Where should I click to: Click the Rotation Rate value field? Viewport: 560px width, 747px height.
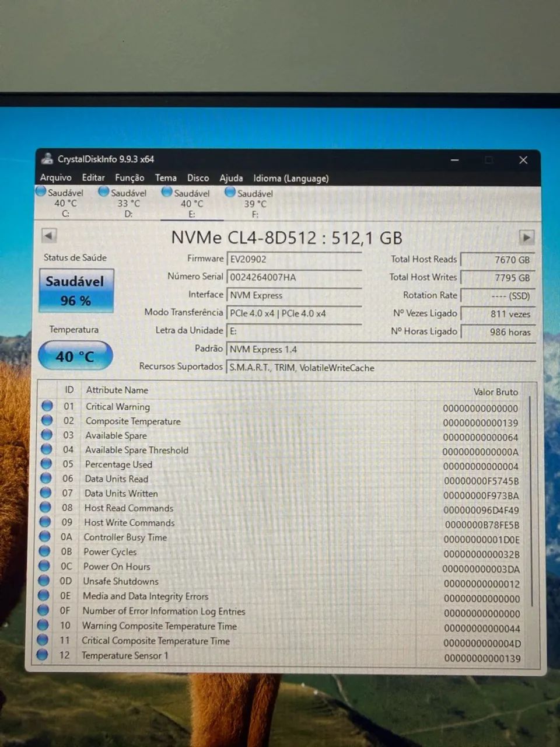point(498,296)
